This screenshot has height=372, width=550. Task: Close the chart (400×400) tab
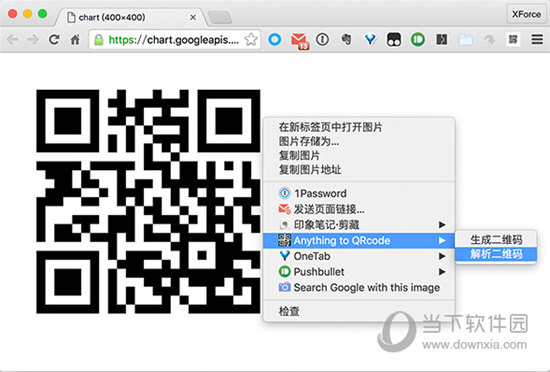[x=193, y=17]
